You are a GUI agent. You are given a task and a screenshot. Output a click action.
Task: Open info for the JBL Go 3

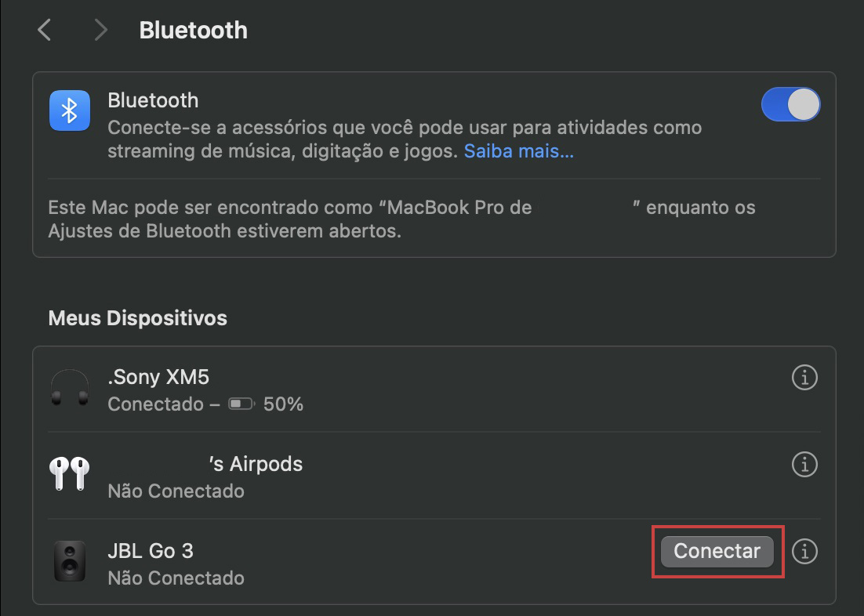804,551
